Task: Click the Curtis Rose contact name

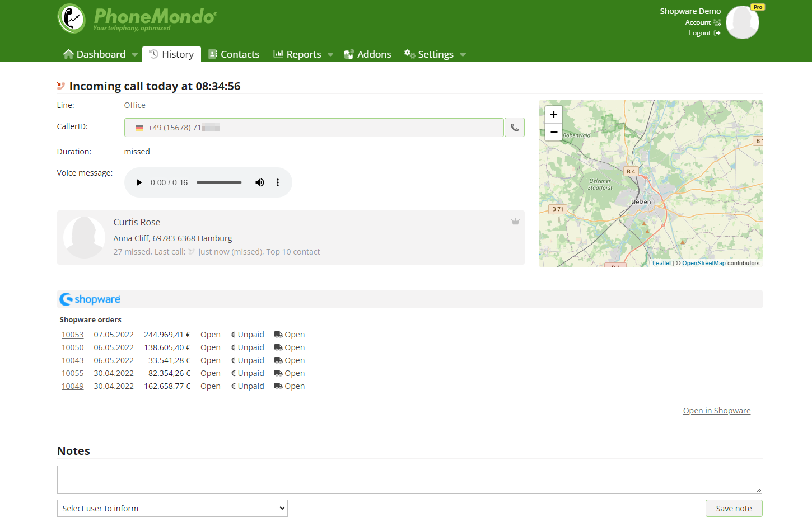Action: 137,222
